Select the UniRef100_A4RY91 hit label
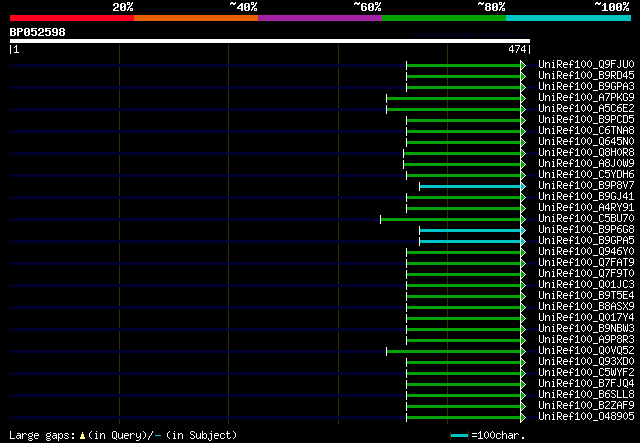This screenshot has width=640, height=443. pos(586,208)
